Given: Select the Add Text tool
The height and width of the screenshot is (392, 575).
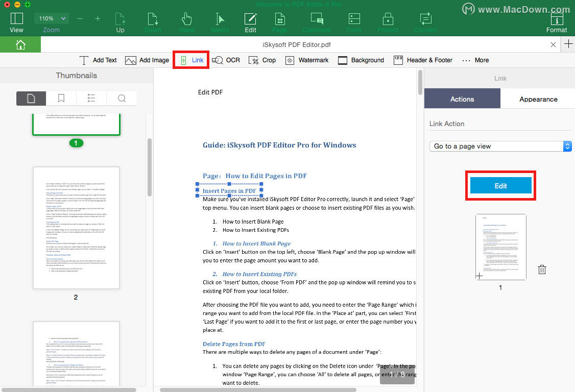Looking at the screenshot, I should [98, 60].
